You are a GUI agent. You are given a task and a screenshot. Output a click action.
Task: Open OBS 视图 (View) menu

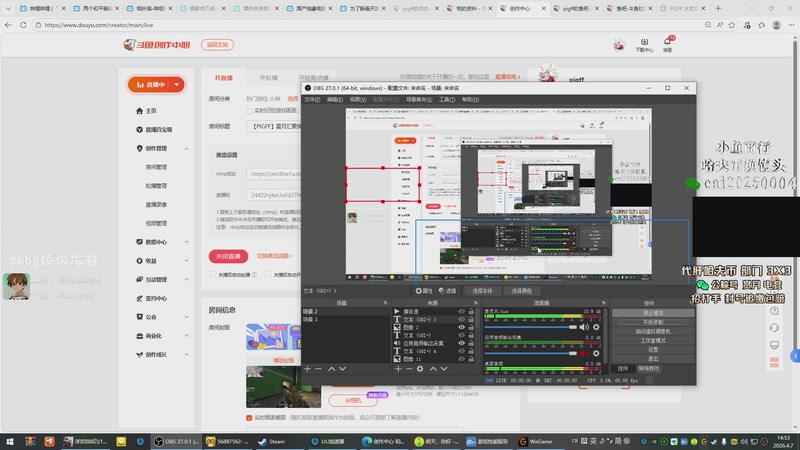point(358,99)
